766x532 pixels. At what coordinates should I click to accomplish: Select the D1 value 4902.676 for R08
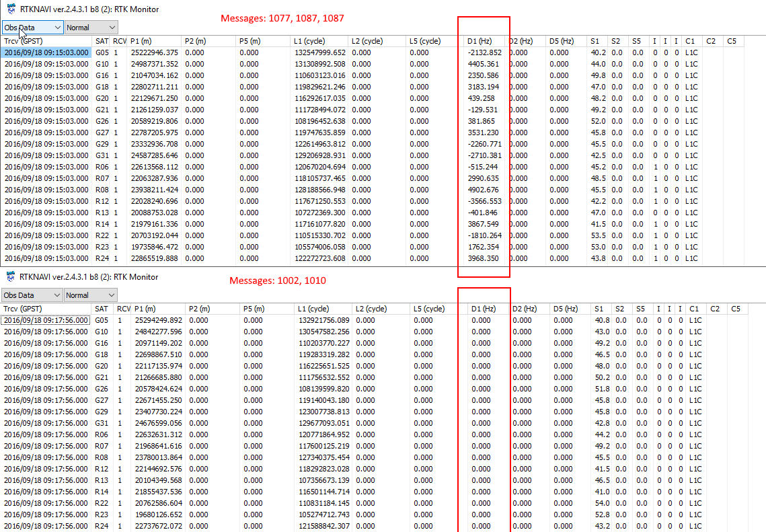coord(484,190)
